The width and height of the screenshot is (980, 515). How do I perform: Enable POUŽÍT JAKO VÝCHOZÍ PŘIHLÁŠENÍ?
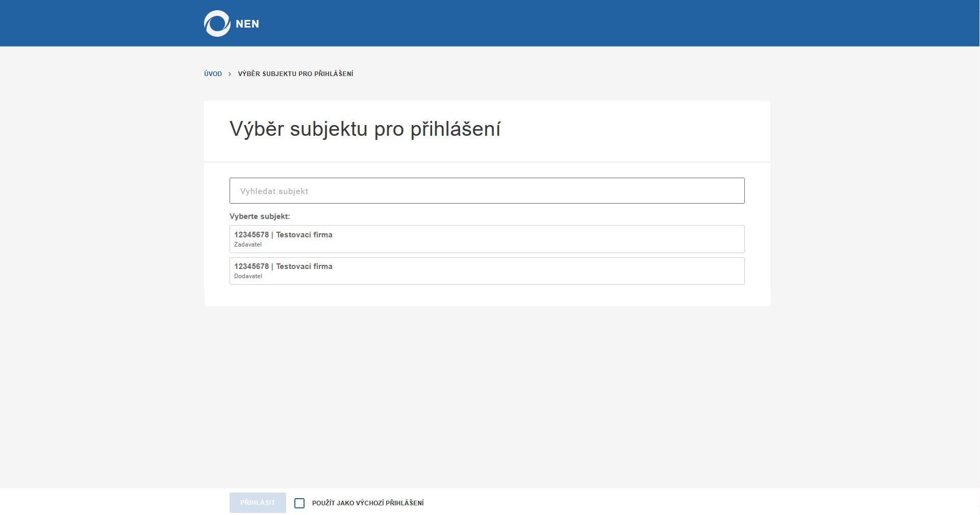[300, 503]
